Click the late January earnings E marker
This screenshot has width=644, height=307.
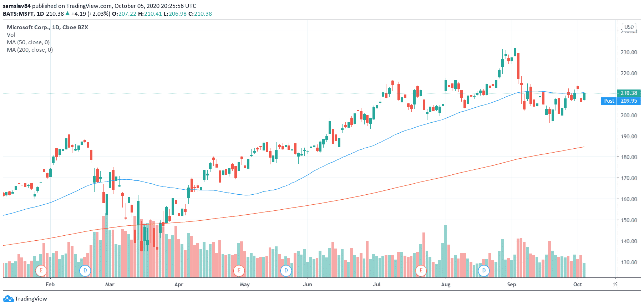41,271
